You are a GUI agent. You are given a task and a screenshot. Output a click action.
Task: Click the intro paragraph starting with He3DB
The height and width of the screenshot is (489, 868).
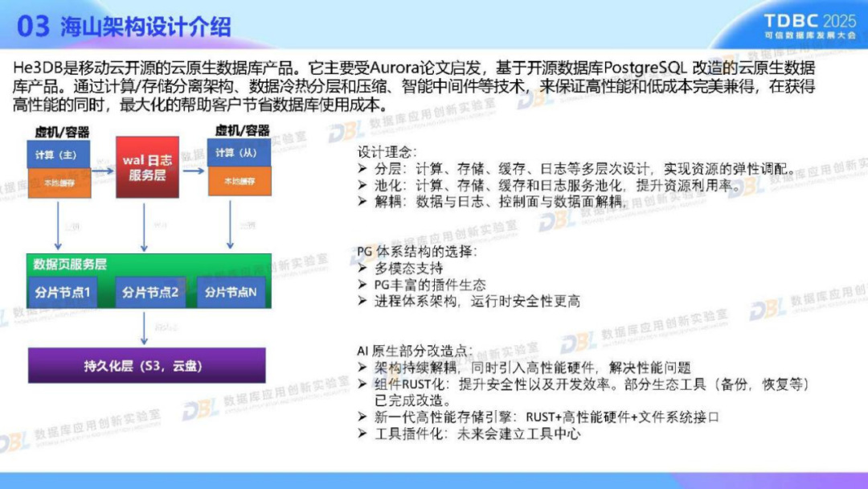(414, 86)
